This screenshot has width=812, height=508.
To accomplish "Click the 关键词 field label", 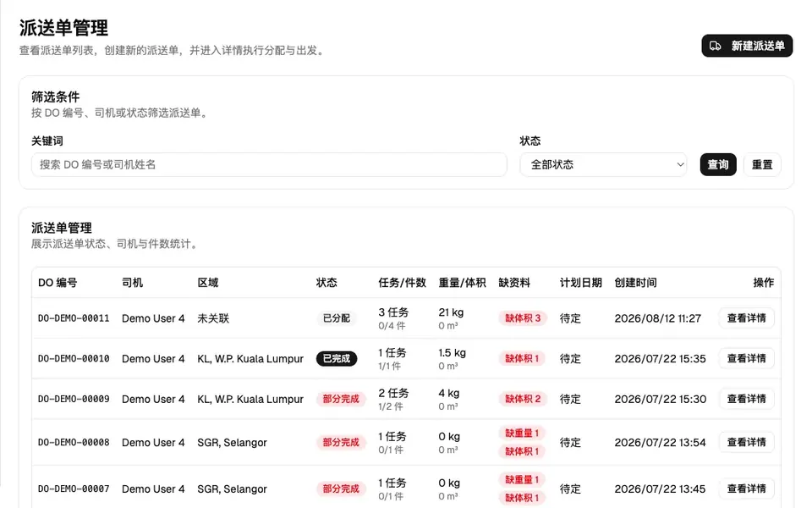I will coord(47,141).
